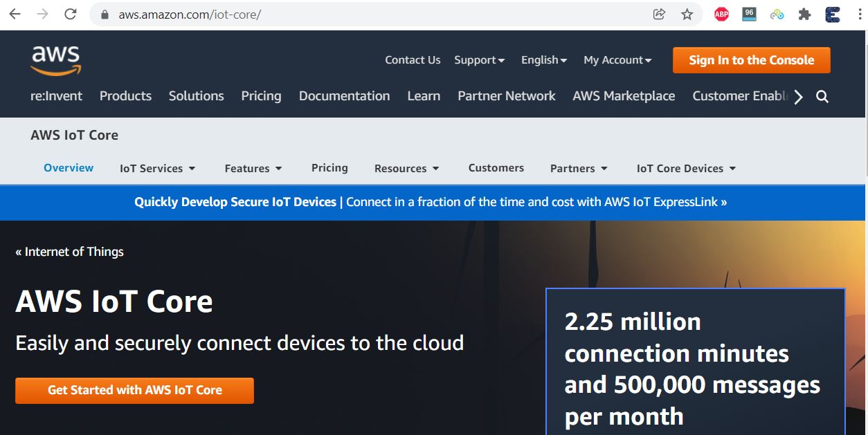The height and width of the screenshot is (435, 868).
Task: Click the browser Forward arrow
Action: tap(42, 14)
